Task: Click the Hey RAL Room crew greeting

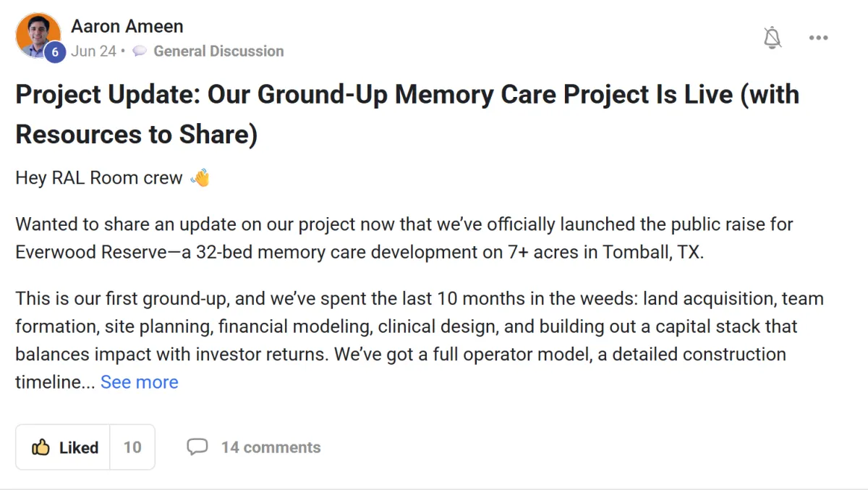Action: (99, 178)
